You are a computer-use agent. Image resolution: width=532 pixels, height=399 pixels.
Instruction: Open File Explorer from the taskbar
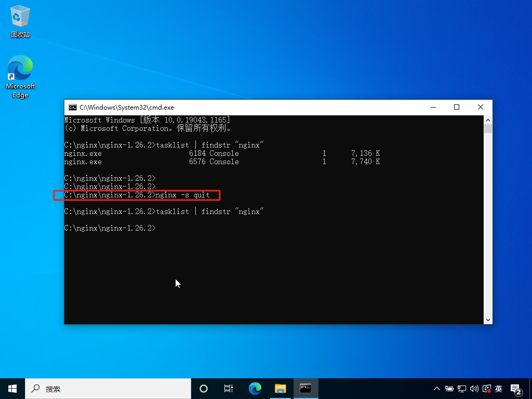pyautogui.click(x=280, y=389)
